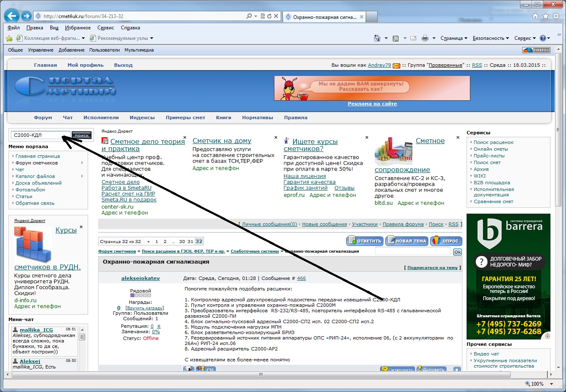Open the 'Страница' command bar dropdown
This screenshot has width=566, height=392.
tap(454, 38)
